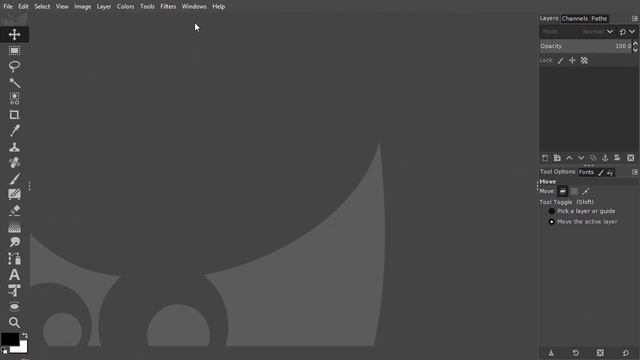Switch to the Paths tab
This screenshot has width=640, height=360.
click(x=599, y=18)
